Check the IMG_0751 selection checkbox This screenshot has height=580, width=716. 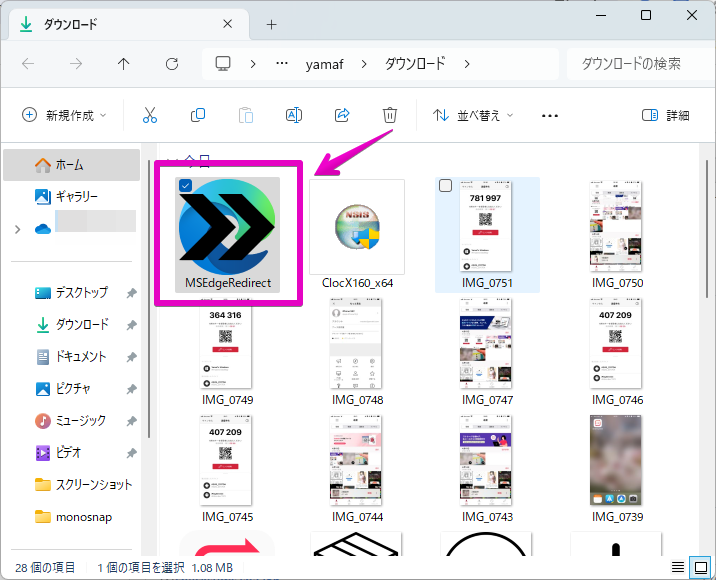point(445,185)
